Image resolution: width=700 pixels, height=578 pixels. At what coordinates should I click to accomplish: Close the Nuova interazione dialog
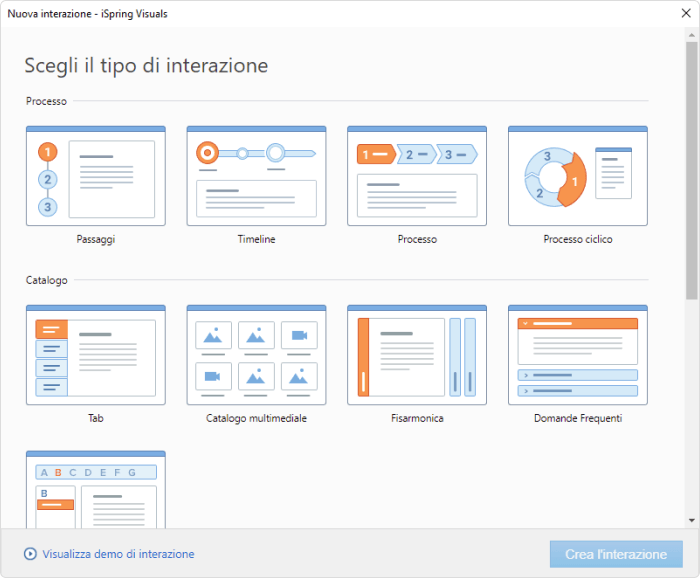click(686, 13)
